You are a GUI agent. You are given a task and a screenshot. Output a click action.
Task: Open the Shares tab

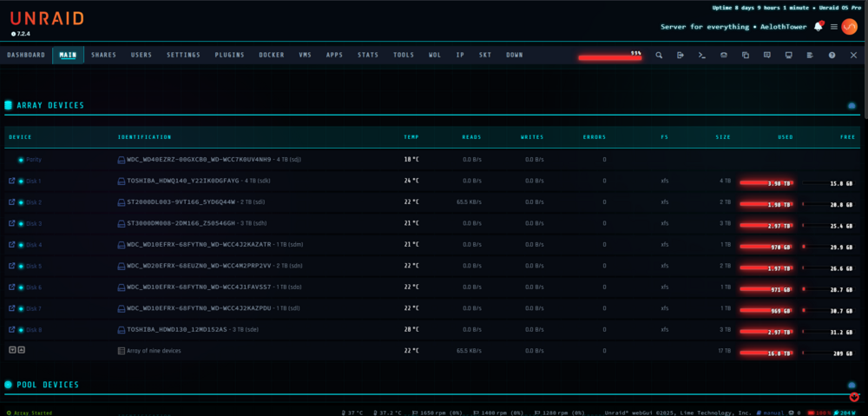(103, 56)
